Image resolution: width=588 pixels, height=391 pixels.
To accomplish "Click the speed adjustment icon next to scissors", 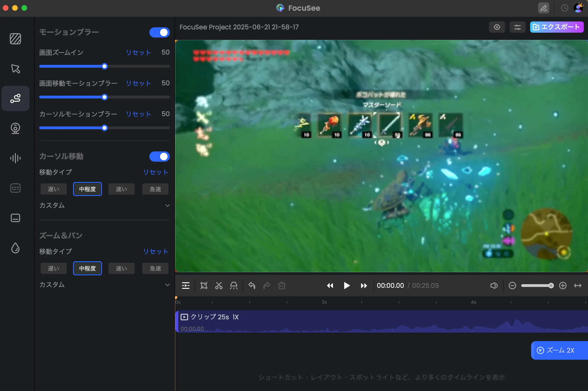I will [x=234, y=286].
